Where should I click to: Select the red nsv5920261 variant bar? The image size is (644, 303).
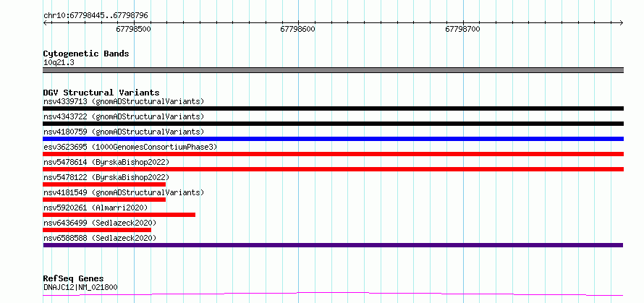(119, 215)
